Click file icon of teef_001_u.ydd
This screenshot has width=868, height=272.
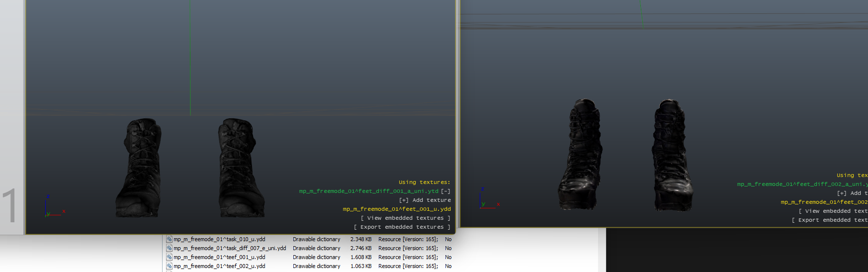pos(169,257)
